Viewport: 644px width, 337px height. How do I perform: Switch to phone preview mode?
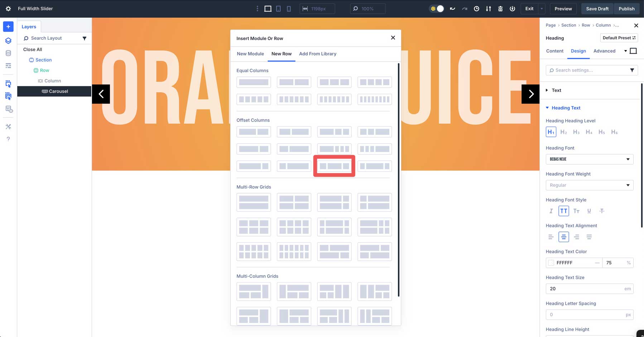(289, 9)
